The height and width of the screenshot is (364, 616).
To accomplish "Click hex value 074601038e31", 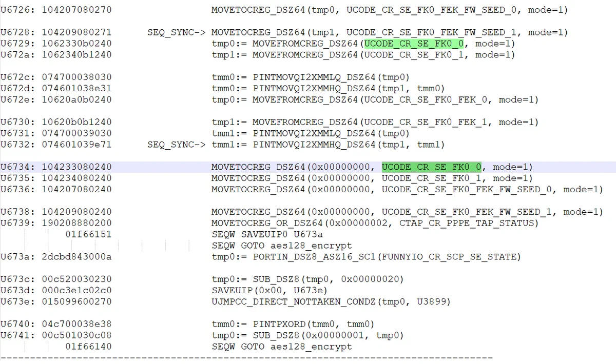I will click(x=76, y=89).
